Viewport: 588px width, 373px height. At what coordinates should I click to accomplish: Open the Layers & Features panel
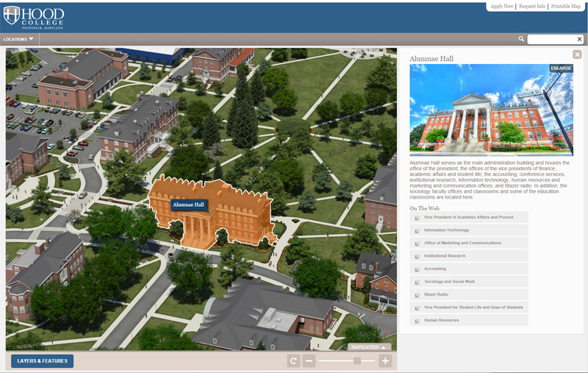click(x=42, y=360)
